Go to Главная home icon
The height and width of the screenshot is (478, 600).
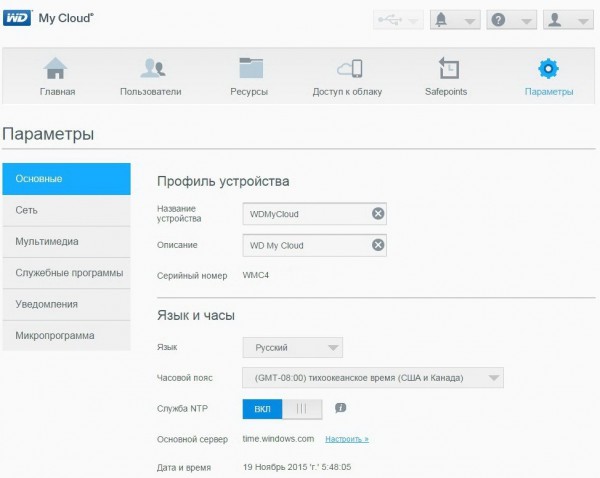click(x=55, y=68)
